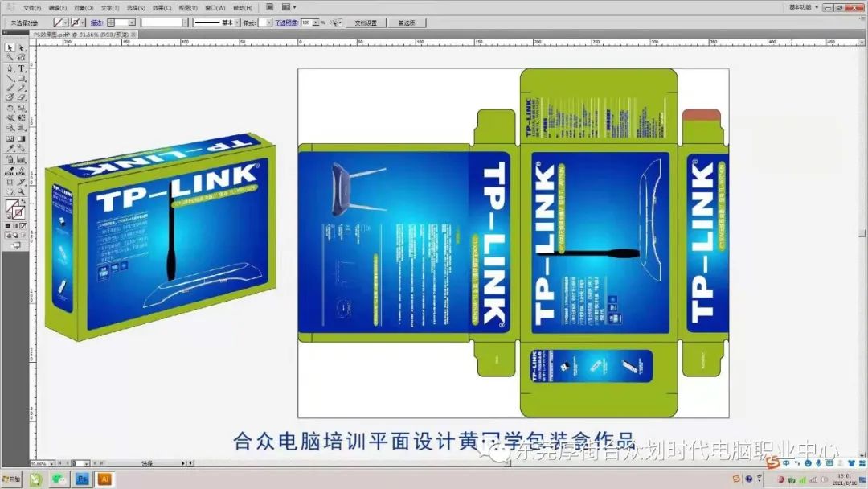Select the Paintbrush tool
The height and width of the screenshot is (489, 868).
(x=10, y=88)
